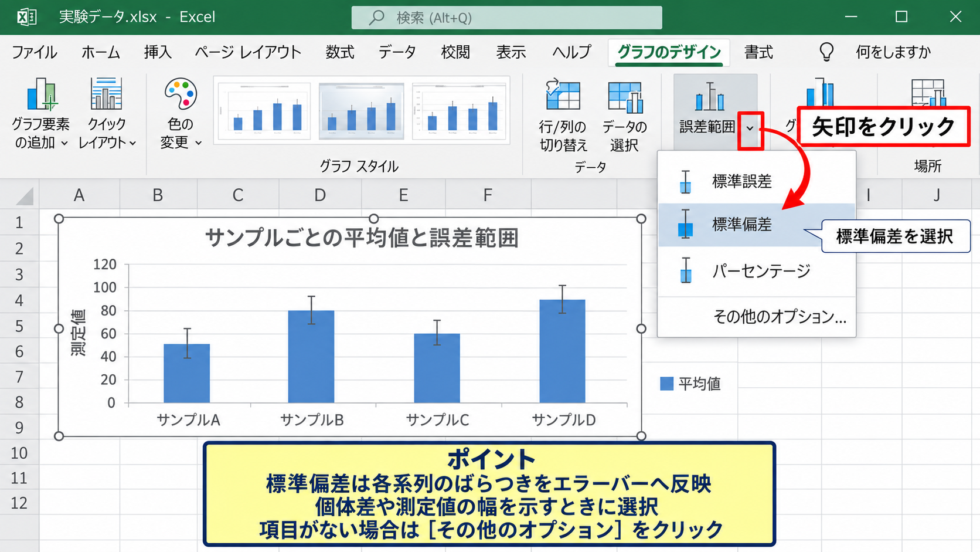Screen dimensions: 980x552
Task: Click the 行/列の切り替え icon
Action: pyautogui.click(x=563, y=96)
